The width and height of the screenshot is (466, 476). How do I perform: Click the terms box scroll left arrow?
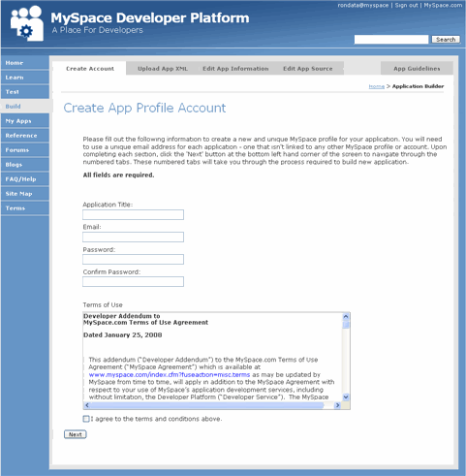87,405
